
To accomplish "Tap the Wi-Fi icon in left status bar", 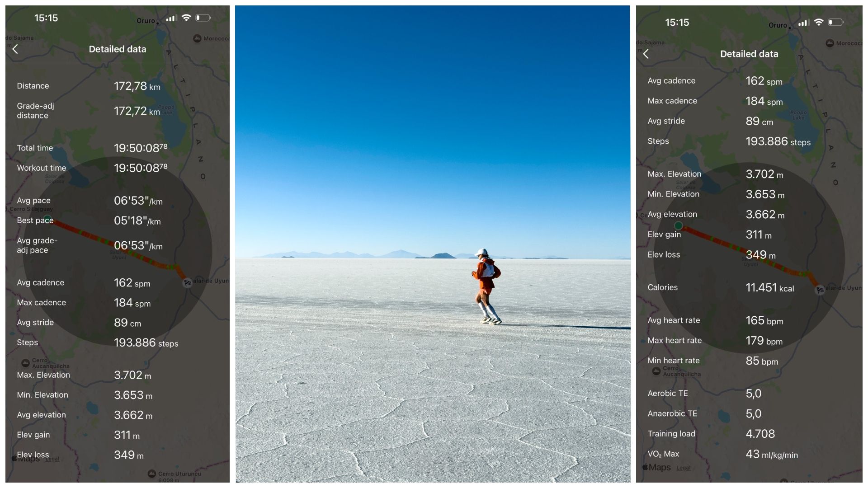I will [186, 18].
